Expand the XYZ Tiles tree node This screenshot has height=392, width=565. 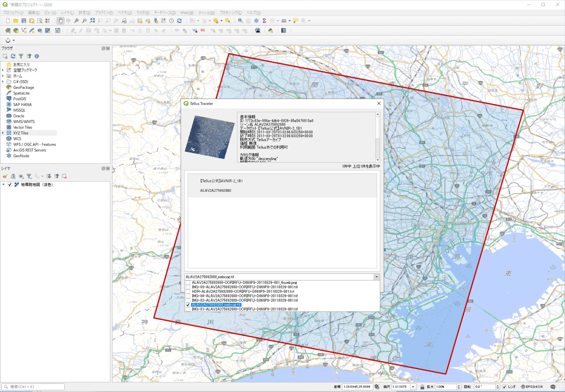pyautogui.click(x=3, y=133)
